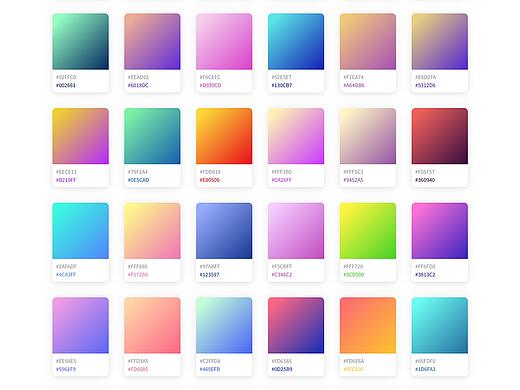
Task: Select the #F072B6 hex code text
Action: tap(138, 275)
